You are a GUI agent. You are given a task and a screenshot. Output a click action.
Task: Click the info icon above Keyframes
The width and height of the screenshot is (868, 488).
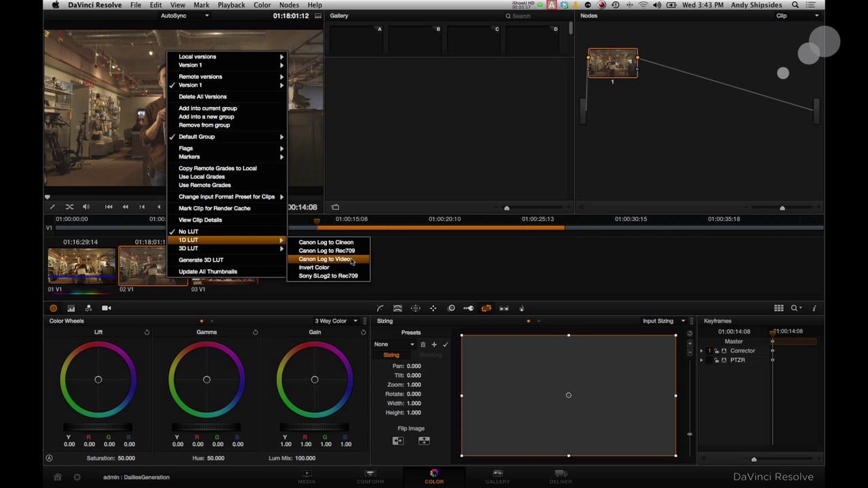[x=814, y=308]
